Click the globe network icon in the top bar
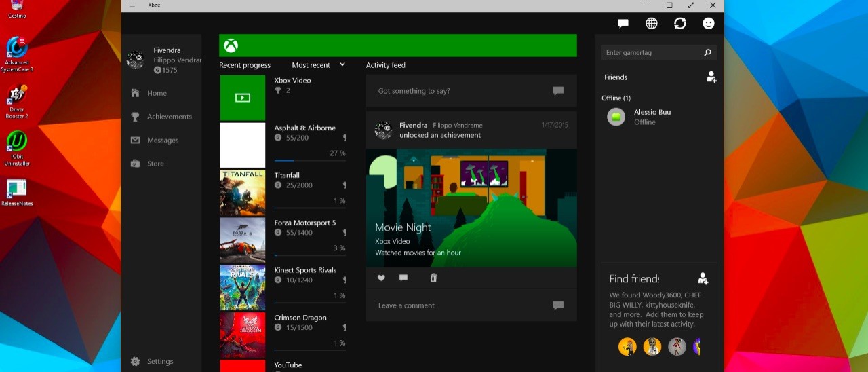Screen dimensions: 868x372 pyautogui.click(x=652, y=23)
